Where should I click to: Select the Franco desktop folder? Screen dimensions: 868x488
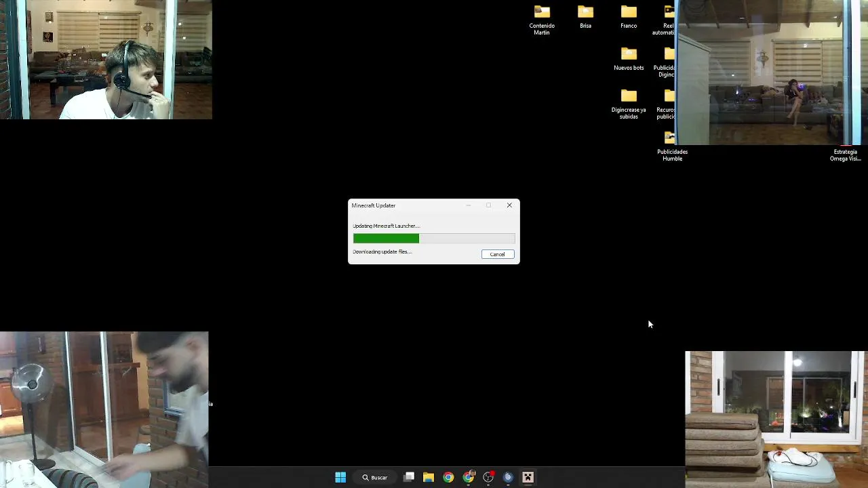click(x=629, y=18)
